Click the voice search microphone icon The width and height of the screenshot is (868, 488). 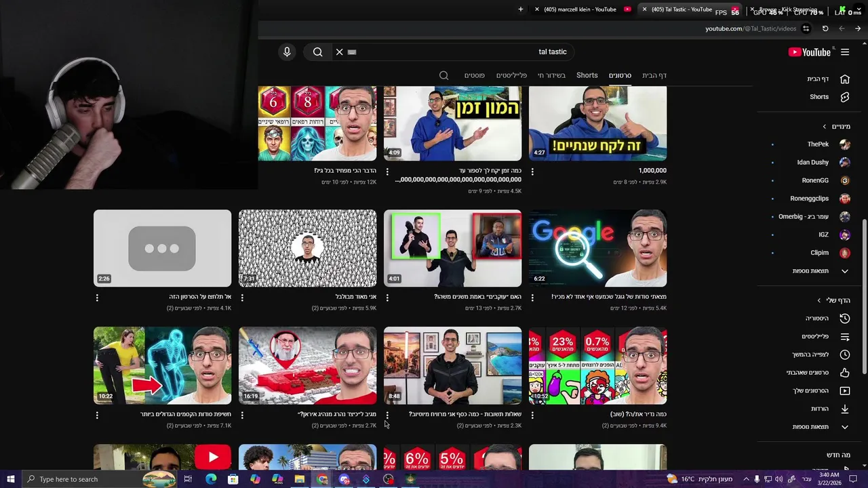[287, 52]
